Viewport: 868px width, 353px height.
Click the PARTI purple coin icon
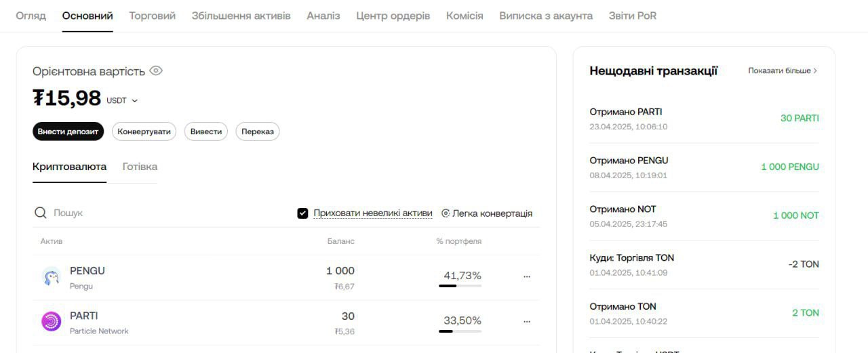[x=52, y=321]
